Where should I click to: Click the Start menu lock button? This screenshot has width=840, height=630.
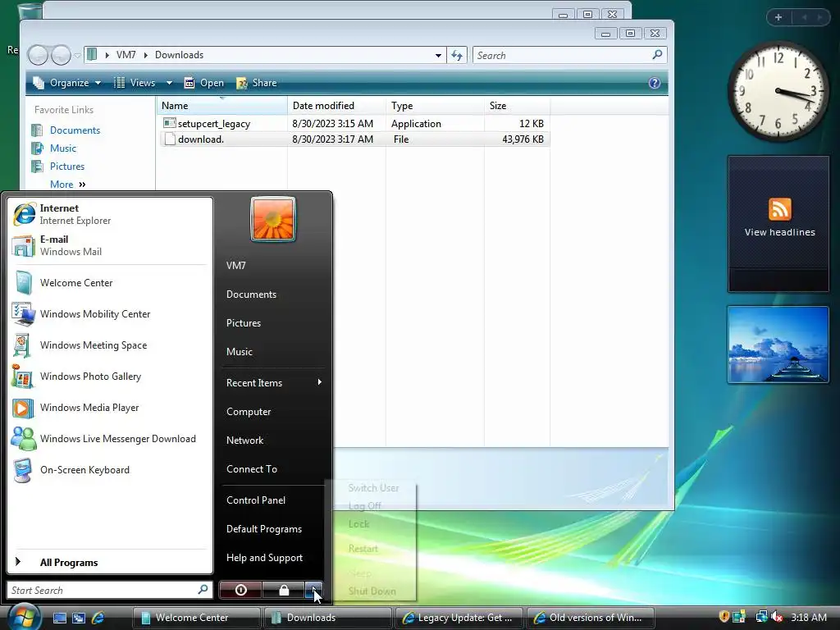[283, 590]
